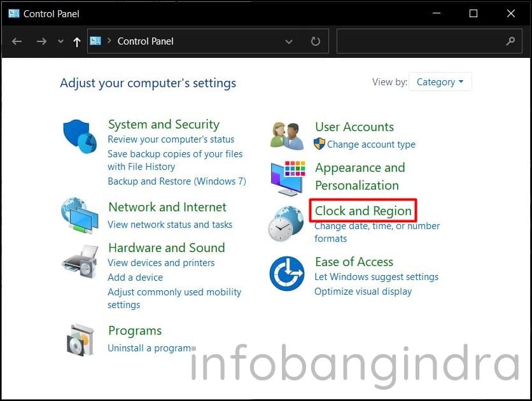This screenshot has width=532, height=401.
Task: Click in the search Control Panel box
Action: 429,41
